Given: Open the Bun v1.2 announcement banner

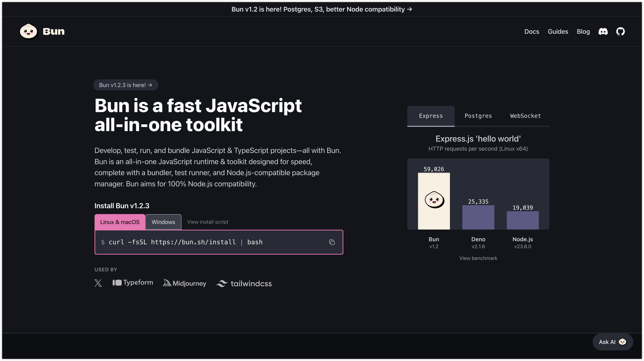Looking at the screenshot, I should point(322,9).
